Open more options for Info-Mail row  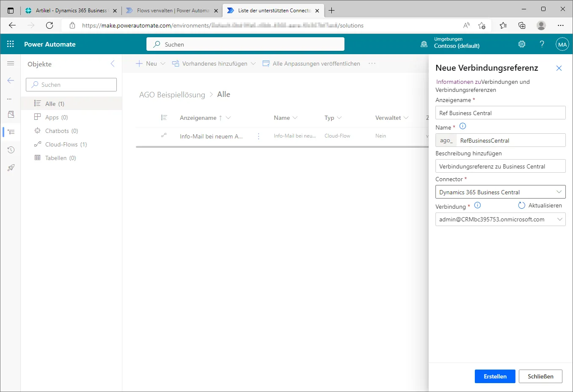(x=259, y=136)
